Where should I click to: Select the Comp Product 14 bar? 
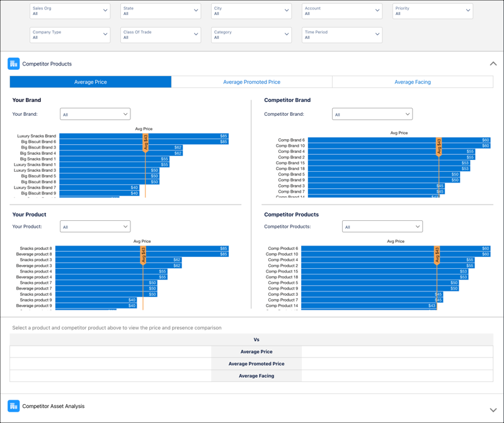[x=369, y=306]
